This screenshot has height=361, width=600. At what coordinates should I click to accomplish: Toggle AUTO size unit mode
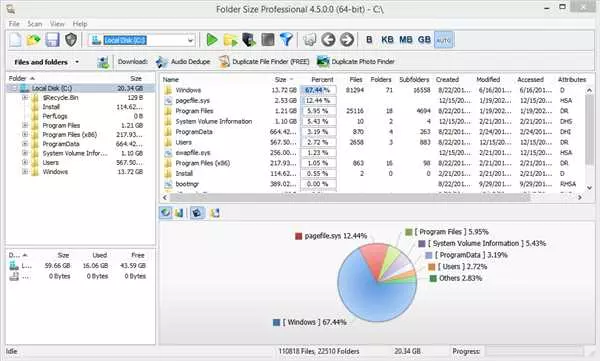(x=444, y=40)
